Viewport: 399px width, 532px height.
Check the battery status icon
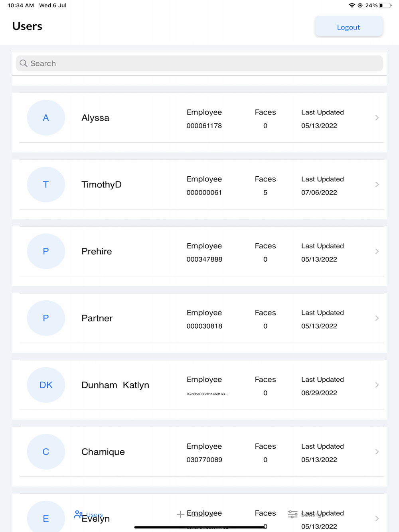(x=385, y=6)
